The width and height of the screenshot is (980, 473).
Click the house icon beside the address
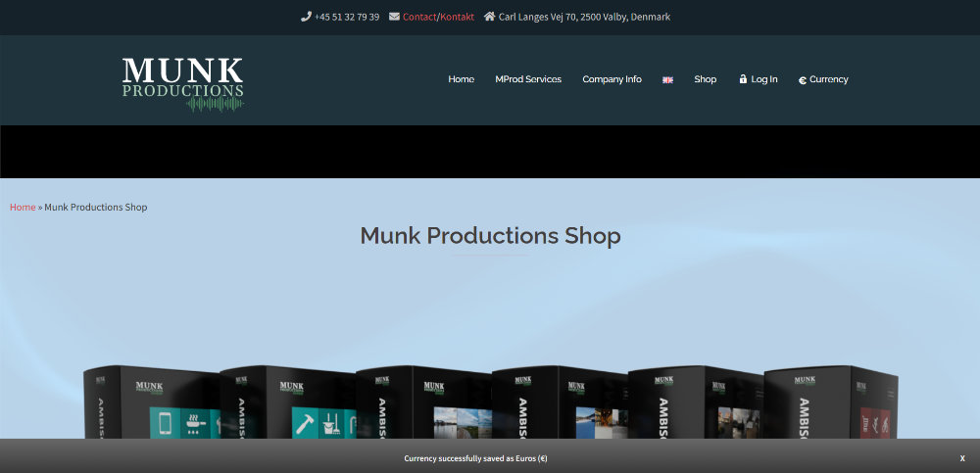pyautogui.click(x=489, y=17)
